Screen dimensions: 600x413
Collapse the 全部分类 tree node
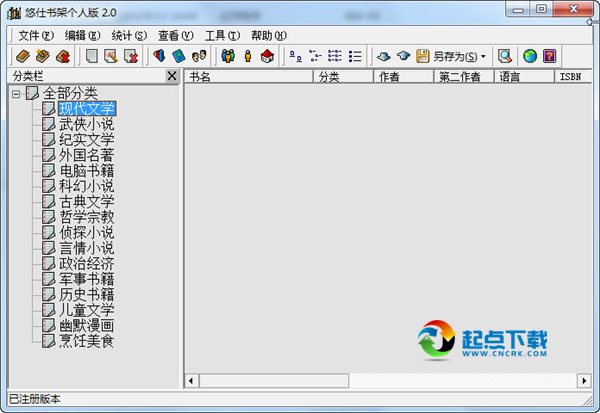pyautogui.click(x=16, y=93)
